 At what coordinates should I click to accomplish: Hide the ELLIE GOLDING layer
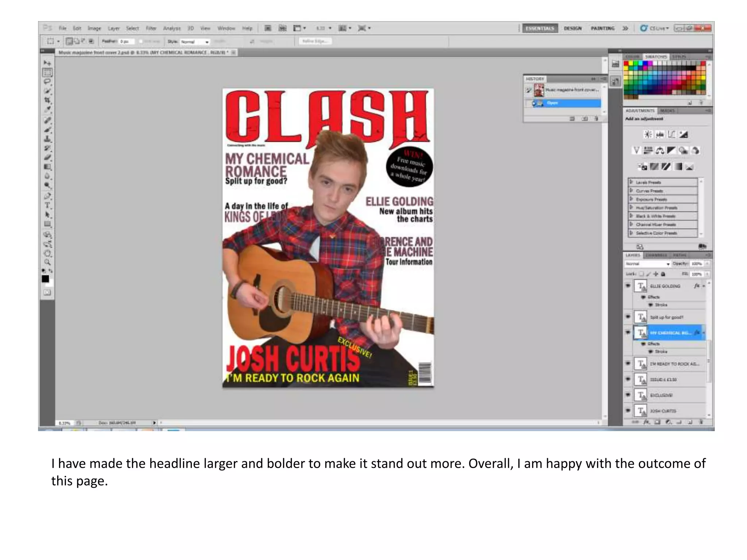point(628,286)
